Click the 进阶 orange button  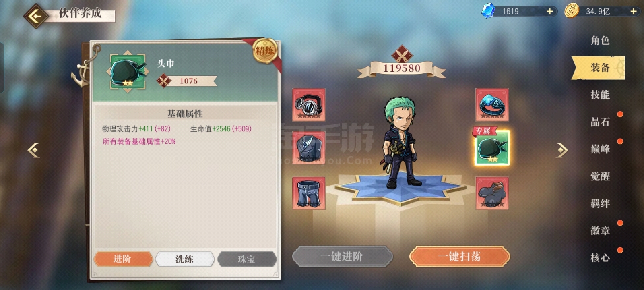123,259
